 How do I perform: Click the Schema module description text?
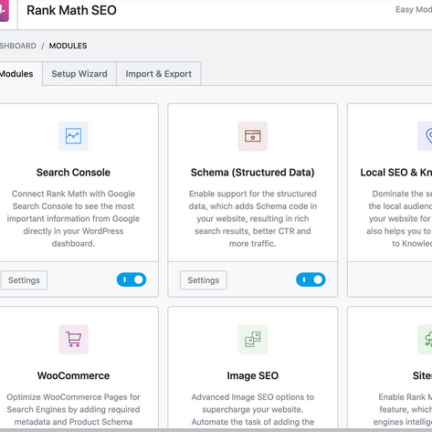point(253,219)
